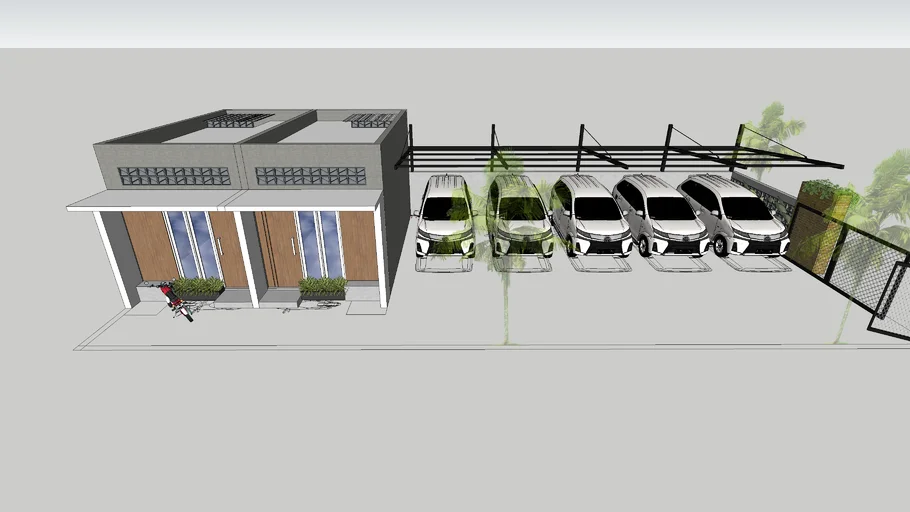Select the right unit's tall glass window

coord(319,245)
